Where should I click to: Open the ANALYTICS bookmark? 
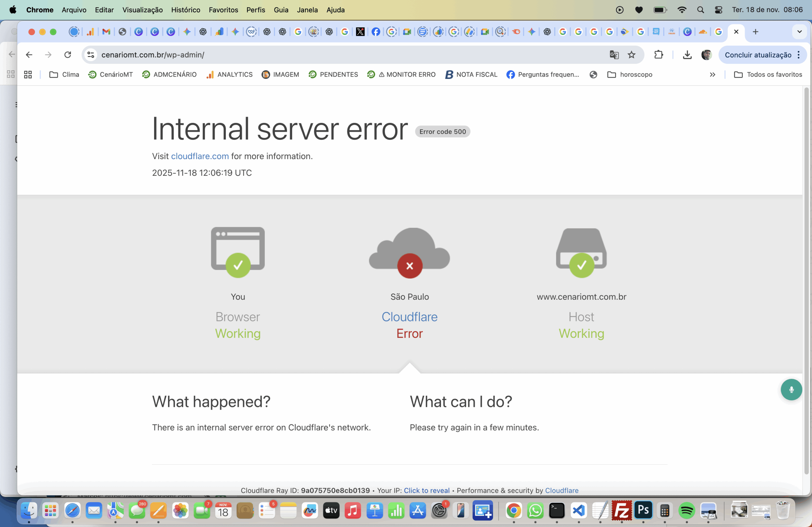[x=229, y=75]
